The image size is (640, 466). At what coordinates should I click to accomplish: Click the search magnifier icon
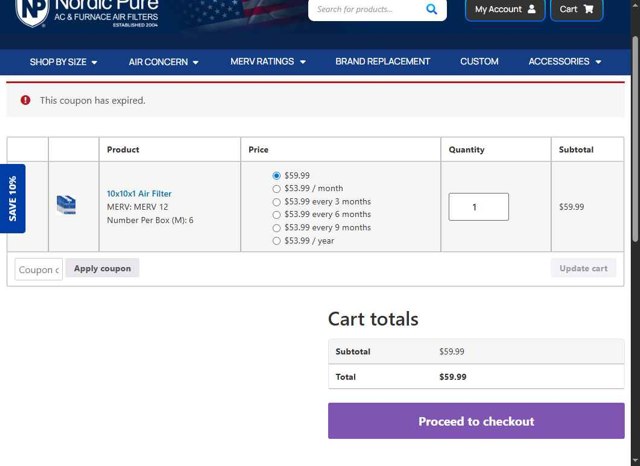431,9
